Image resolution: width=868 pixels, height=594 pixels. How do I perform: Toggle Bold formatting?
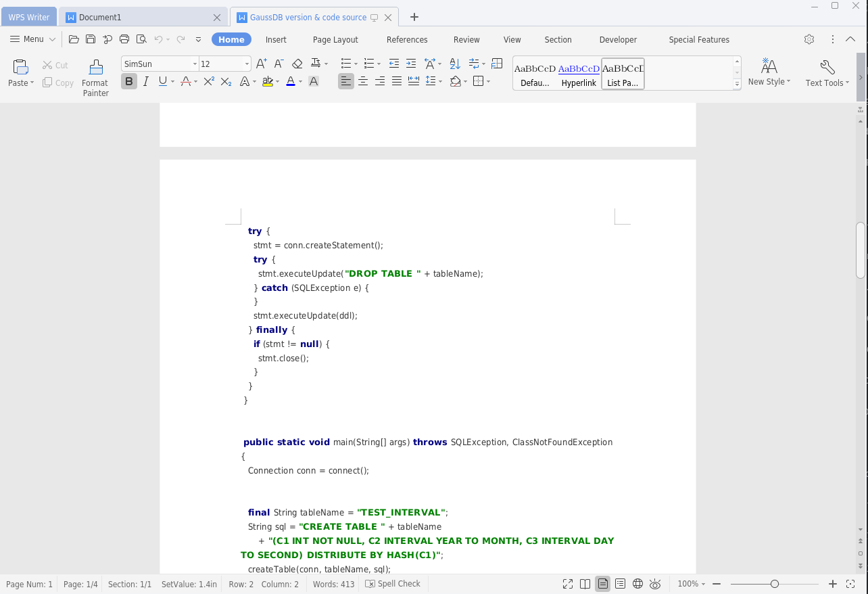(x=128, y=81)
